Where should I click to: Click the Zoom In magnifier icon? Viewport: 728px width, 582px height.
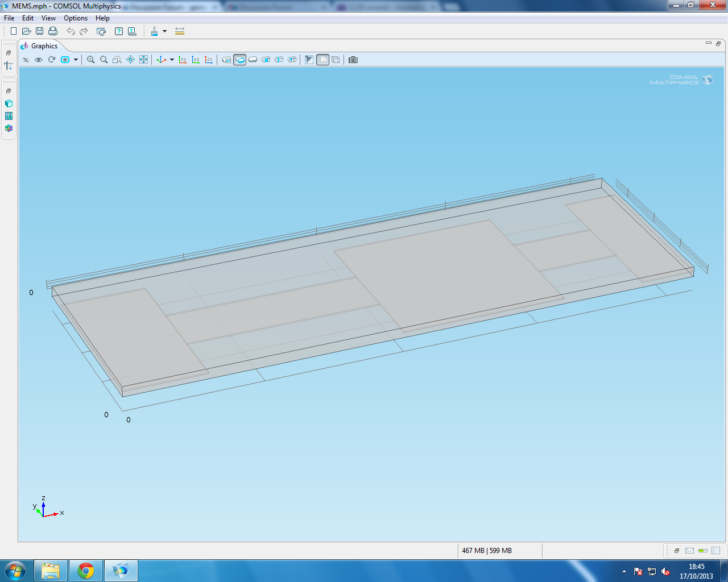point(90,60)
